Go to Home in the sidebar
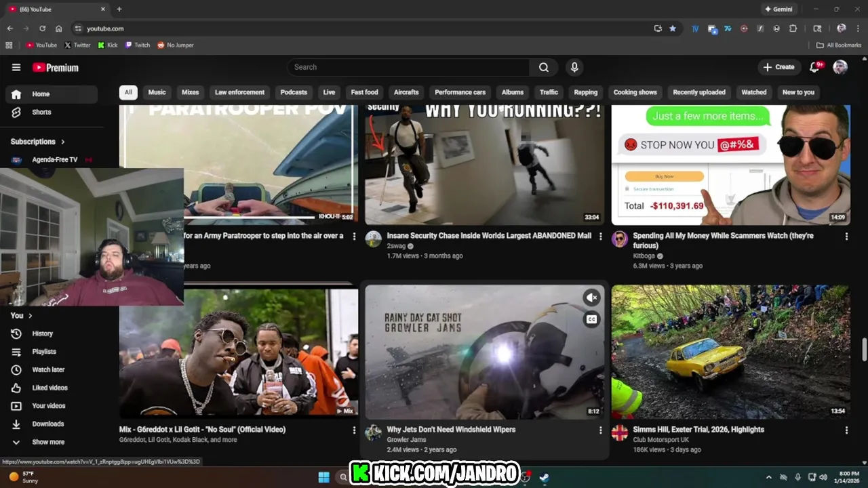Screen dimensions: 868x488 (52, 94)
